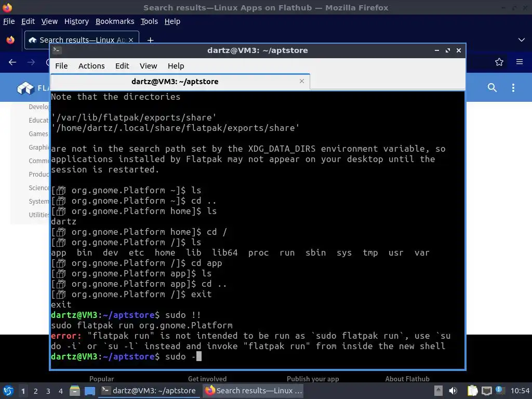
Task: Open the terminal Edit menu
Action: click(x=122, y=66)
